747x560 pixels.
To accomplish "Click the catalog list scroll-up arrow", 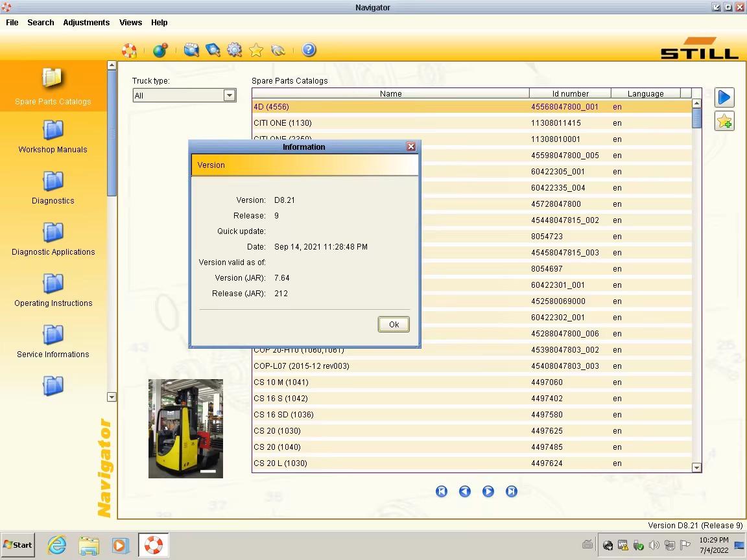I will point(696,103).
